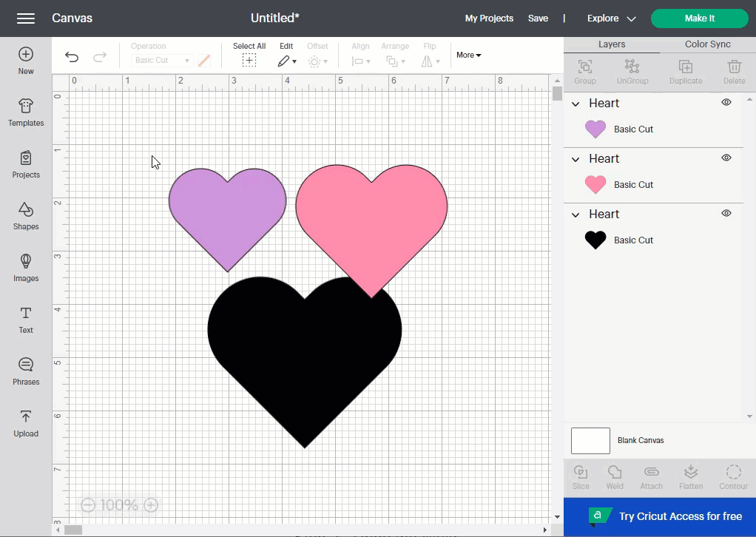Open My Projects link
756x537 pixels.
click(x=489, y=18)
